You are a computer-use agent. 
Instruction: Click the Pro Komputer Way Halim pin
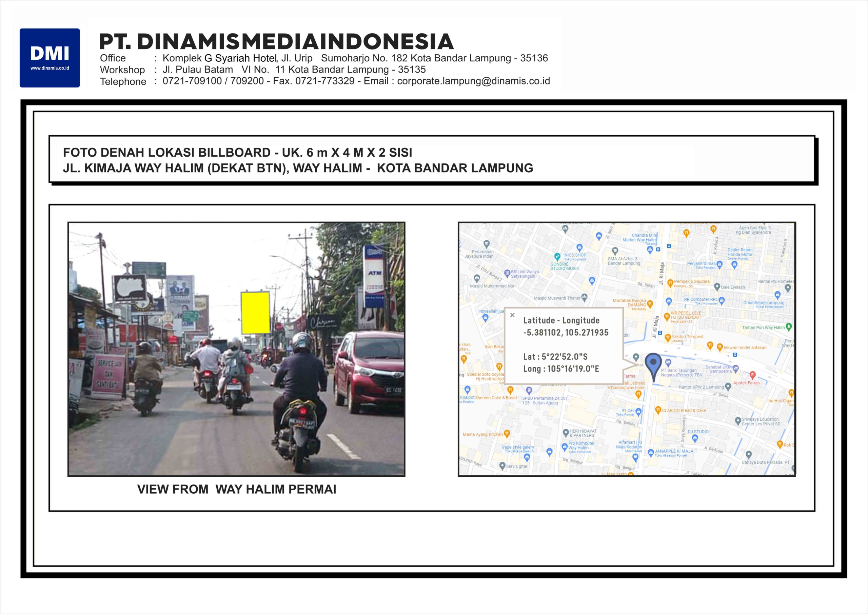565,447
